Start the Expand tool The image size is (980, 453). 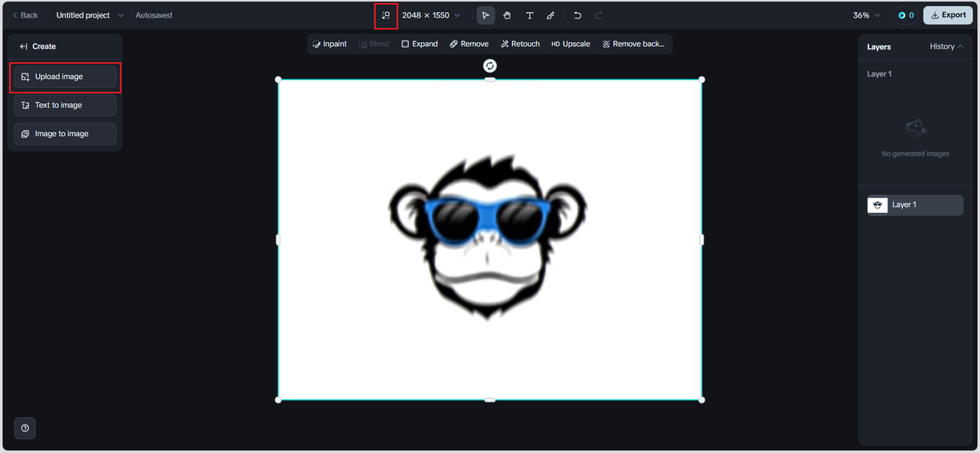coord(420,44)
